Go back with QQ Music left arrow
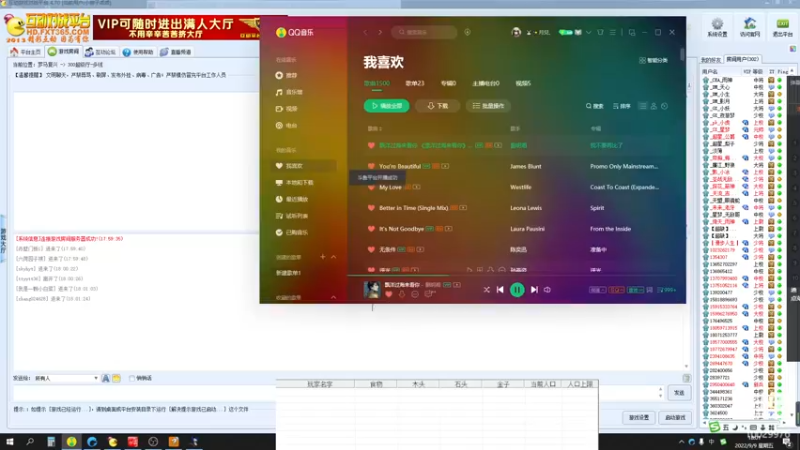The height and width of the screenshot is (450, 800). click(365, 32)
